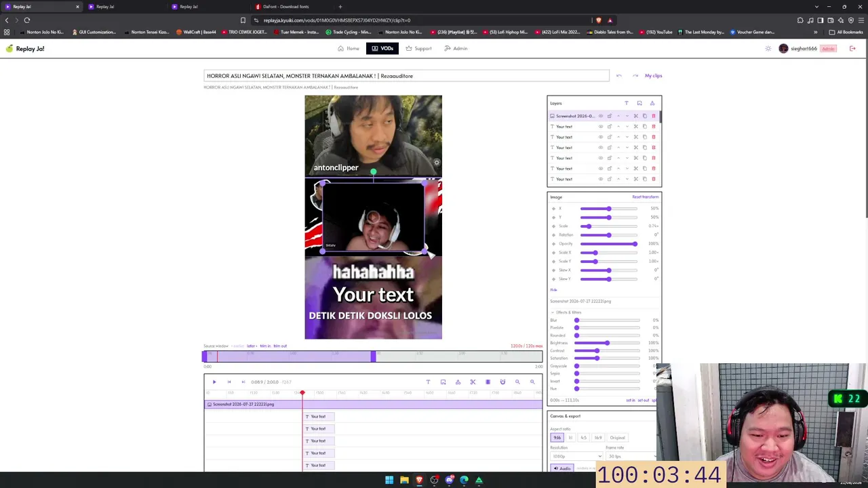Open the Support page

(418, 49)
